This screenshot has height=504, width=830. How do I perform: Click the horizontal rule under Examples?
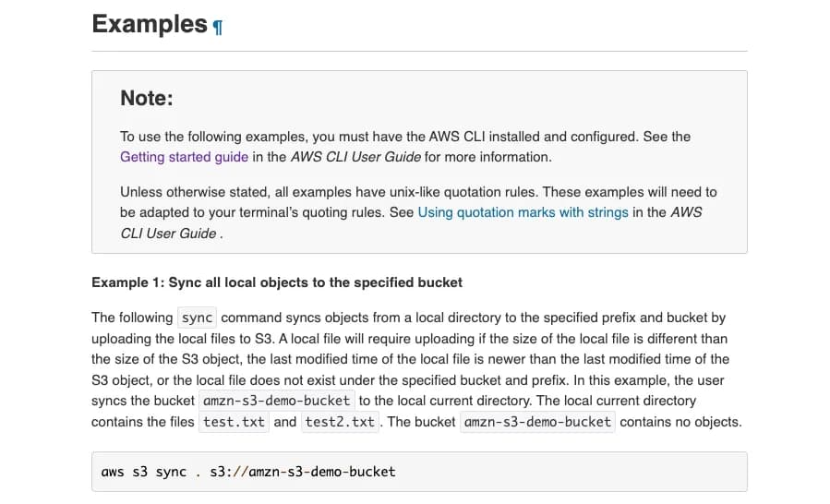419,52
